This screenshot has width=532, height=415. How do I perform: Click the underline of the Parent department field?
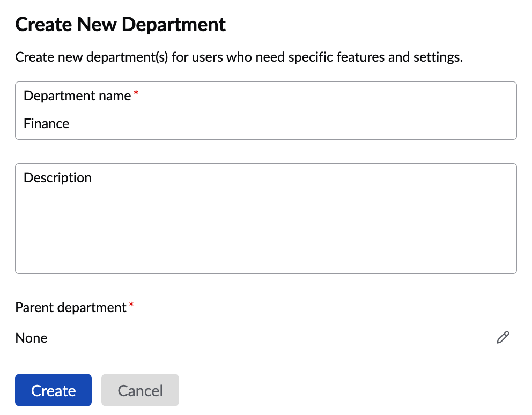point(265,353)
